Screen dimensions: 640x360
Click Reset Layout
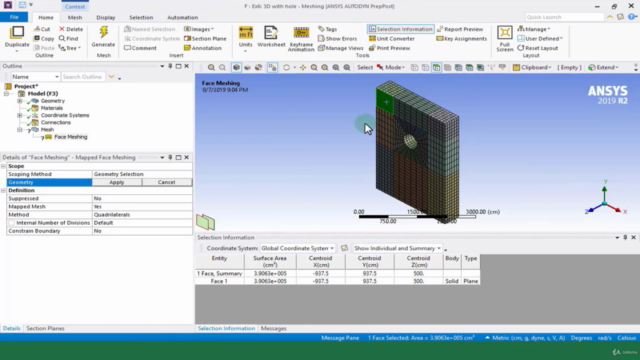click(538, 48)
